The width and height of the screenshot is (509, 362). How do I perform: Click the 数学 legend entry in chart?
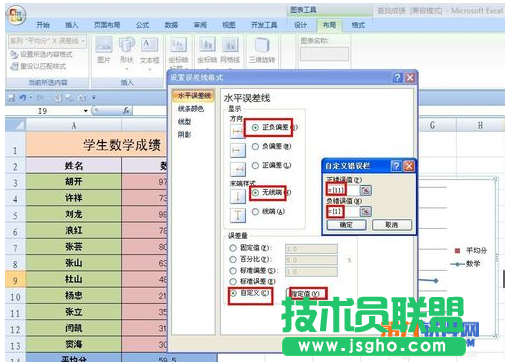click(466, 264)
